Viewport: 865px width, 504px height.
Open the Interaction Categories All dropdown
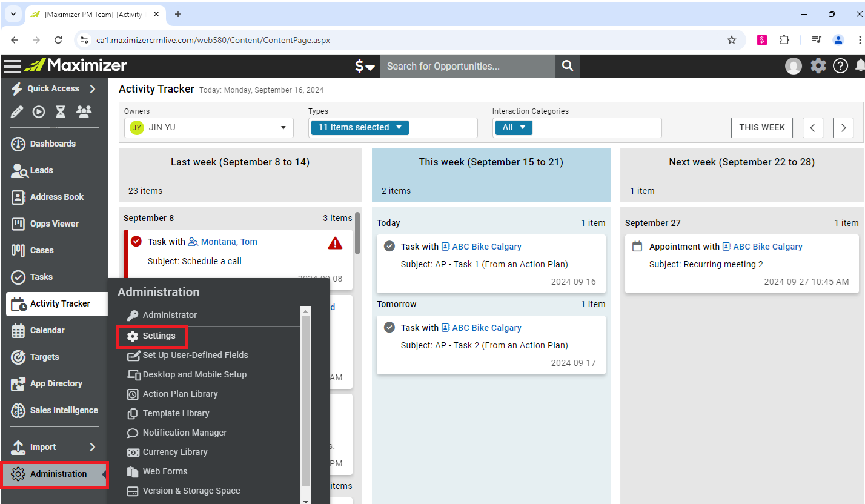[514, 128]
